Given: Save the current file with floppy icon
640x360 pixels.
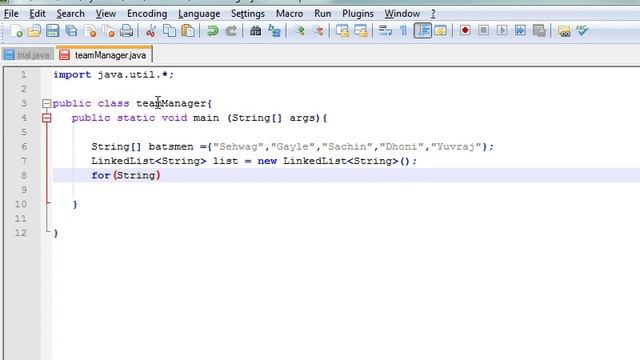Looking at the screenshot, I should 53,31.
